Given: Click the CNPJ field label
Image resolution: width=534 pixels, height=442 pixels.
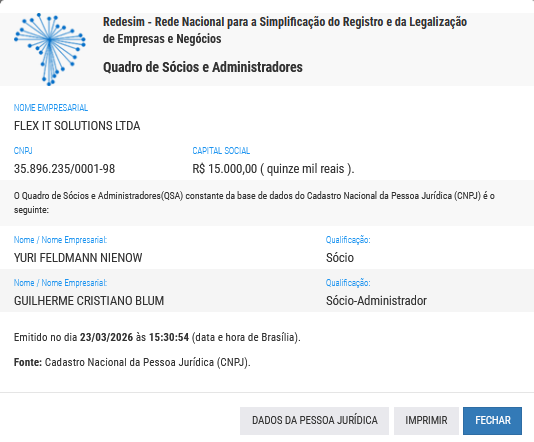Looking at the screenshot, I should pyautogui.click(x=23, y=151).
